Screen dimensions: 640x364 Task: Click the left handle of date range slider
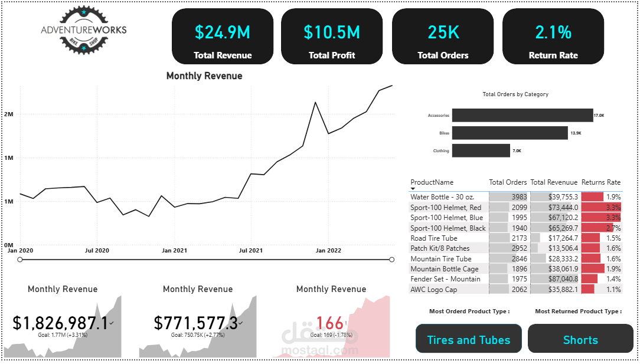[x=20, y=260]
